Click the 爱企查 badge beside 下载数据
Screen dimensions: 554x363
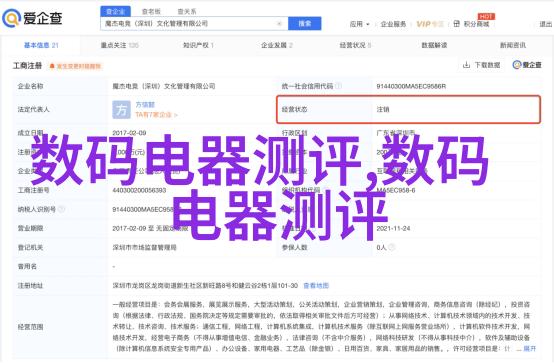(x=527, y=65)
